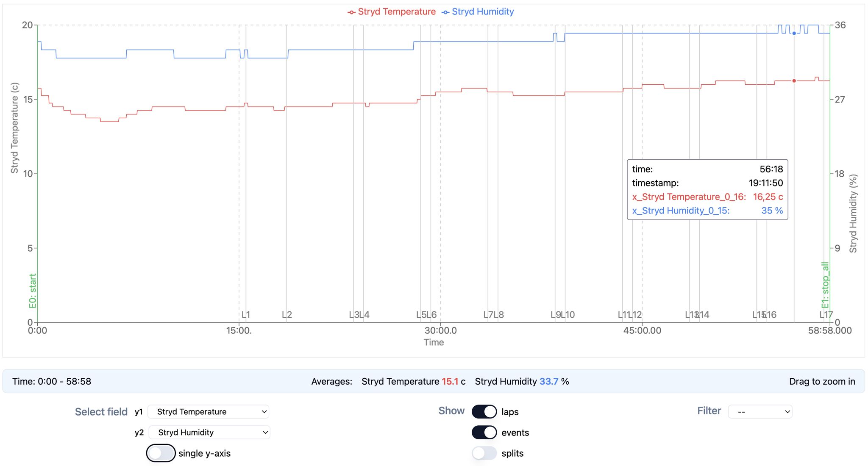
Task: Toggle Stryd Humidity series in legend
Action: pos(478,12)
